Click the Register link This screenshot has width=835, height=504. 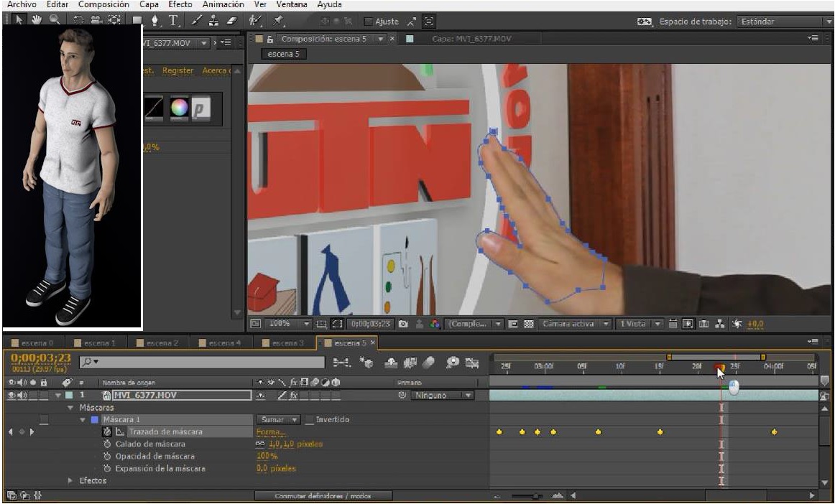[178, 71]
